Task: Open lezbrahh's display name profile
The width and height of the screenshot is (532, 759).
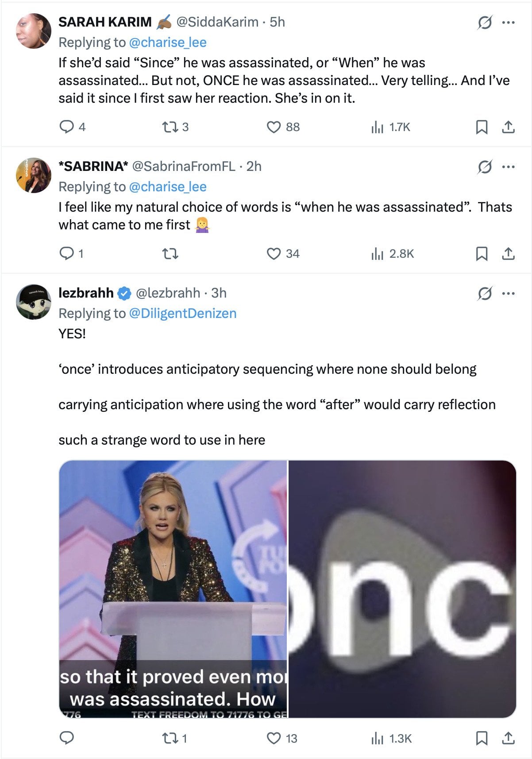Action: coord(86,293)
